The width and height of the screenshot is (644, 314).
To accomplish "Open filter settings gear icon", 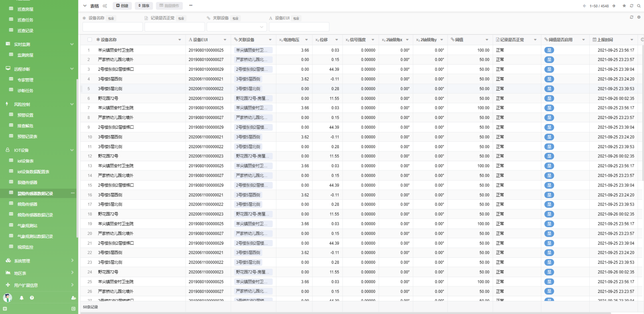I will pyautogui.click(x=639, y=17).
